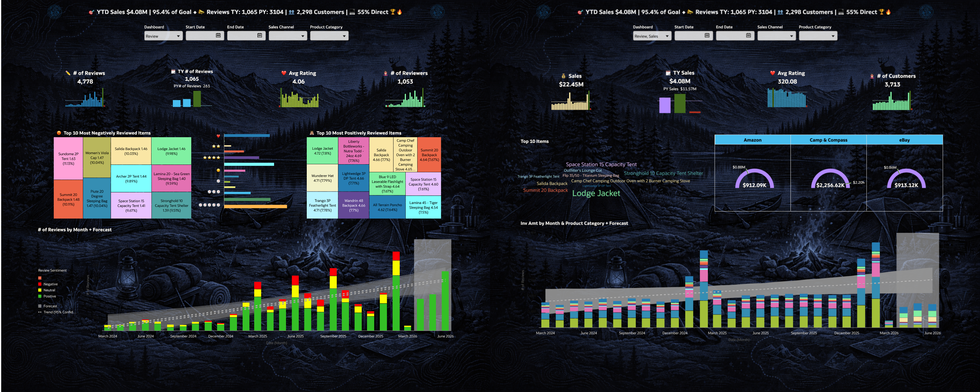The height and width of the screenshot is (392, 980).
Task: Select the Camp & Compass column header
Action: (x=828, y=140)
